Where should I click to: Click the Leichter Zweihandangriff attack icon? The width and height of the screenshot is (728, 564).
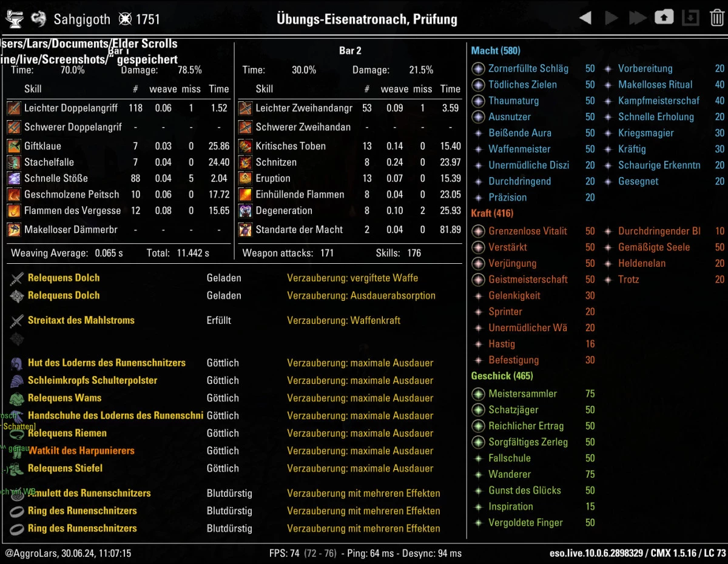(245, 109)
